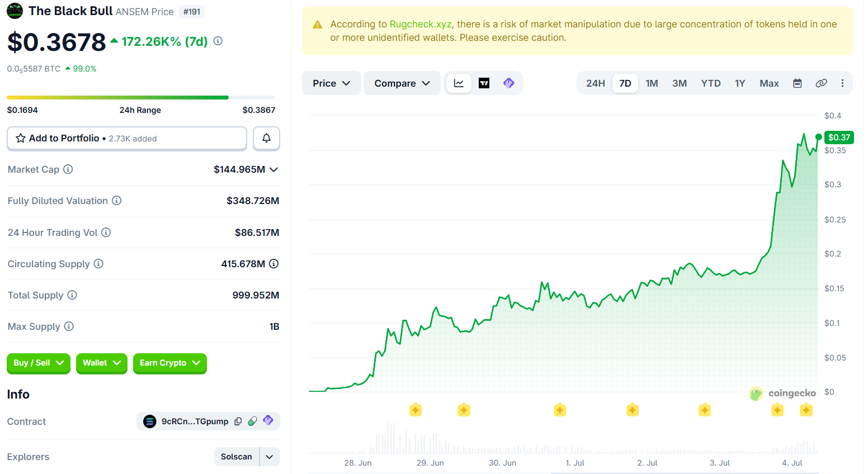Click the $348.726M valuation value

coord(253,201)
